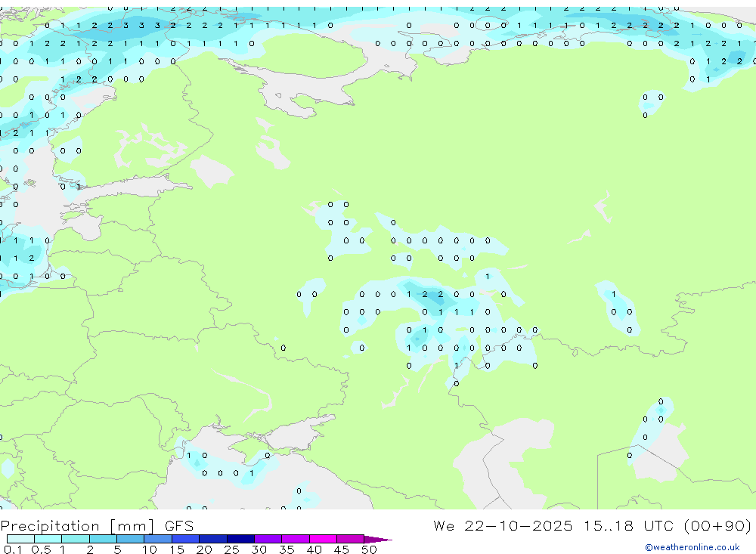Click the legend label '40'
Image resolution: width=756 pixels, height=554 pixels.
pos(314,549)
